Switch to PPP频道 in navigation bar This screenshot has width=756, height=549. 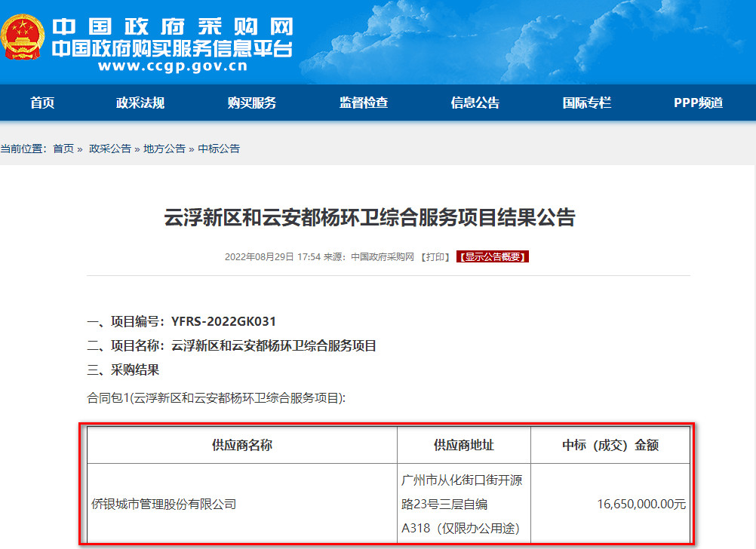[x=698, y=103]
